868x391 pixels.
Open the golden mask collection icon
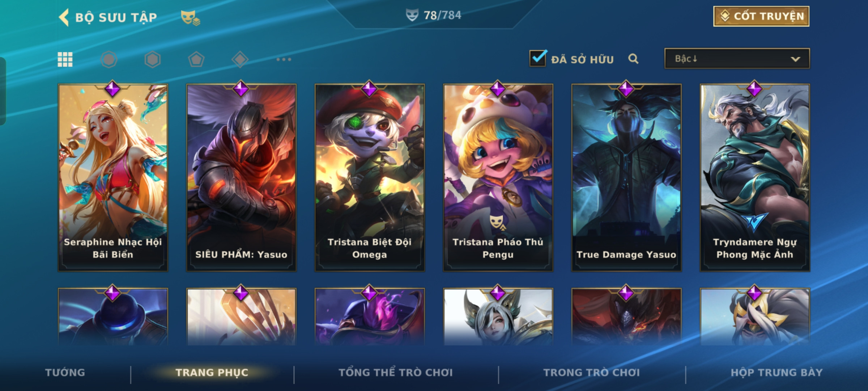tap(190, 17)
